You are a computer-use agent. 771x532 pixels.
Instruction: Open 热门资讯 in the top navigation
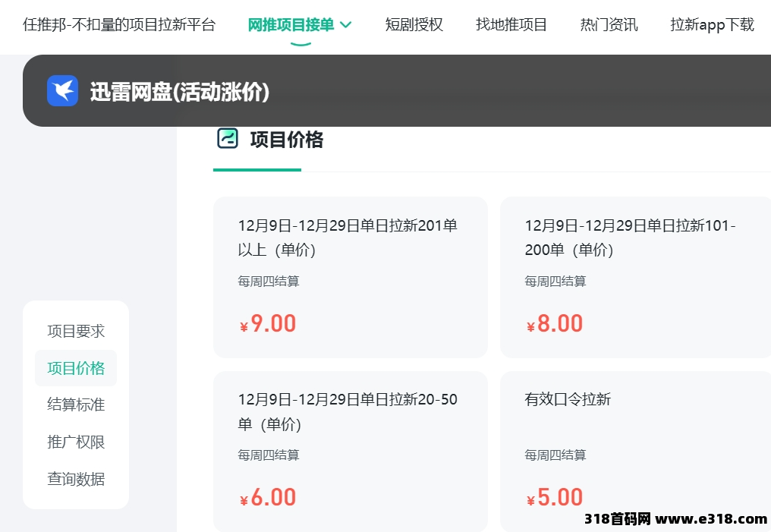[x=609, y=25]
